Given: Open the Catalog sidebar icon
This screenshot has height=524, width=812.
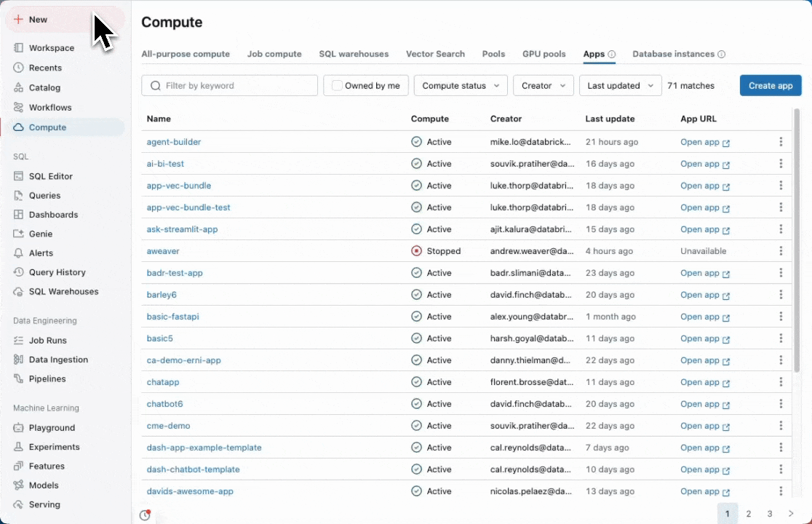Looking at the screenshot, I should pos(19,87).
